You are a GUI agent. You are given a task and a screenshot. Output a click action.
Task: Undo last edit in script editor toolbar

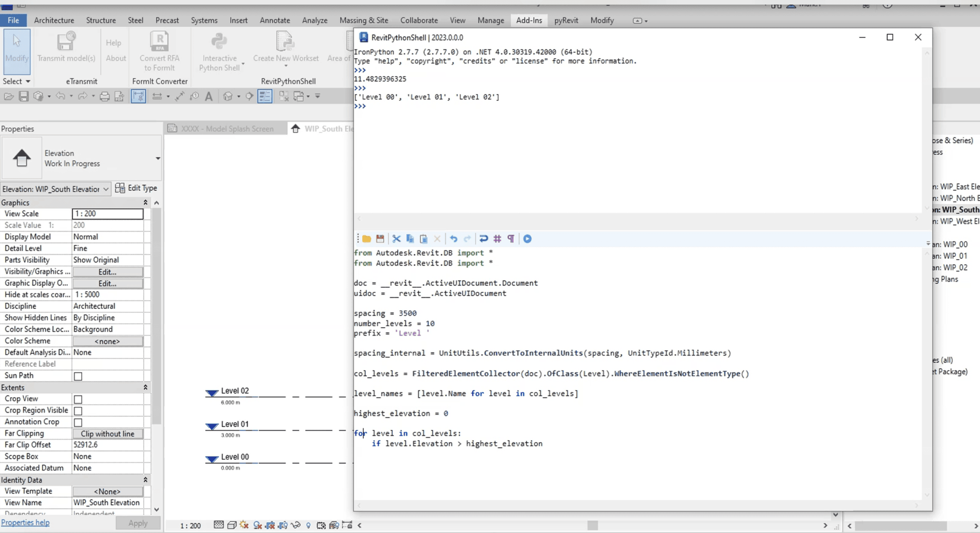click(454, 239)
